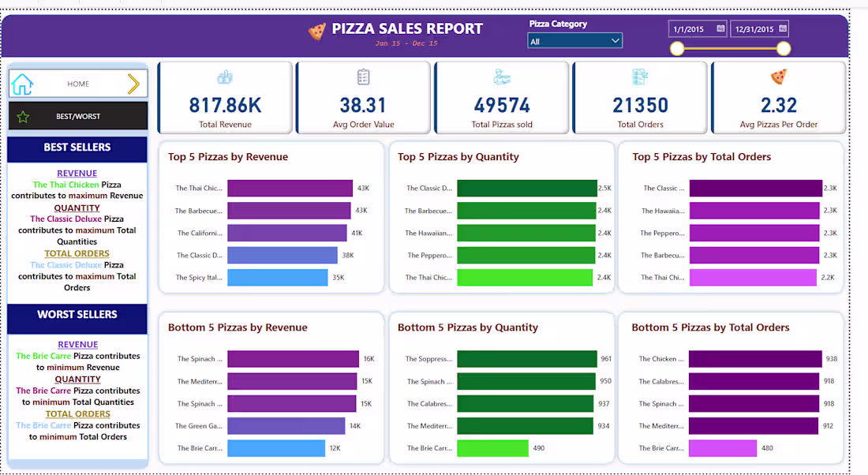Click the pizza icon above Avg Pizzas Per Order
The height and width of the screenshot is (475, 868).
(x=779, y=78)
